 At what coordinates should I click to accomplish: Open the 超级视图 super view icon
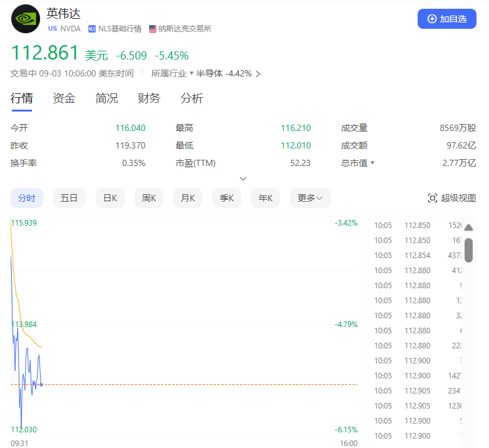432,198
